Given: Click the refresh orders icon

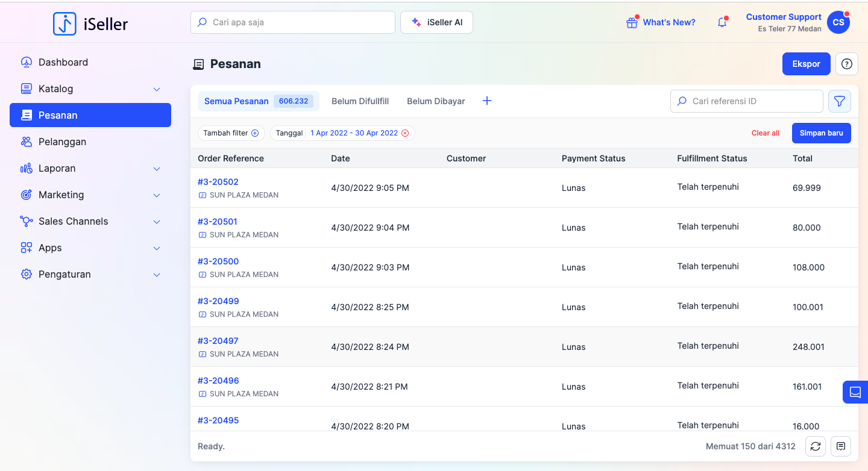Looking at the screenshot, I should [816, 446].
